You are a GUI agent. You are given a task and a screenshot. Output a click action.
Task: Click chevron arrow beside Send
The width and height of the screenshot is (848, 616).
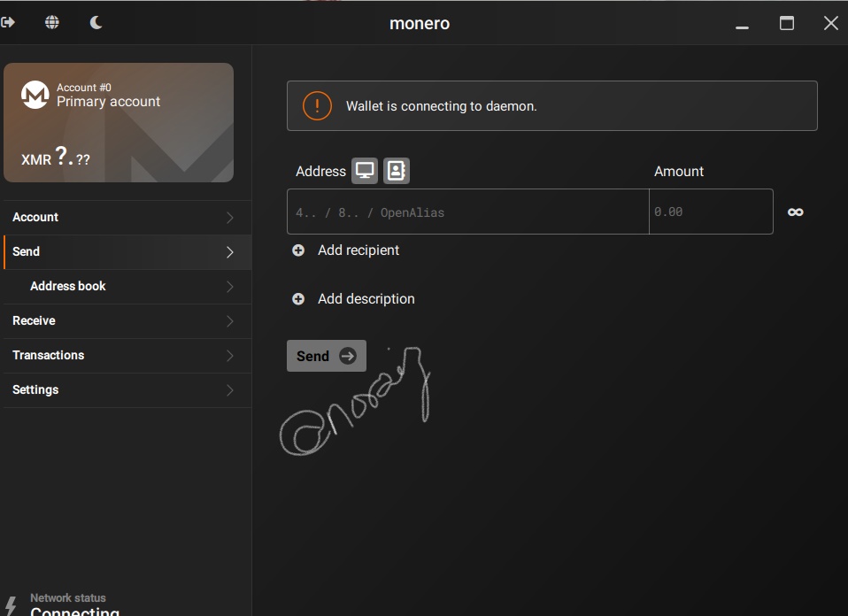click(230, 252)
